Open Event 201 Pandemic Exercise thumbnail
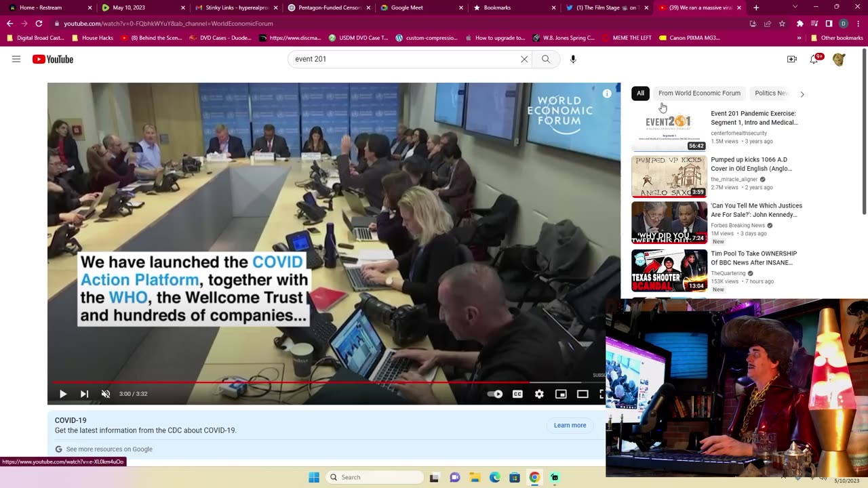This screenshot has width=868, height=488. pyautogui.click(x=669, y=130)
